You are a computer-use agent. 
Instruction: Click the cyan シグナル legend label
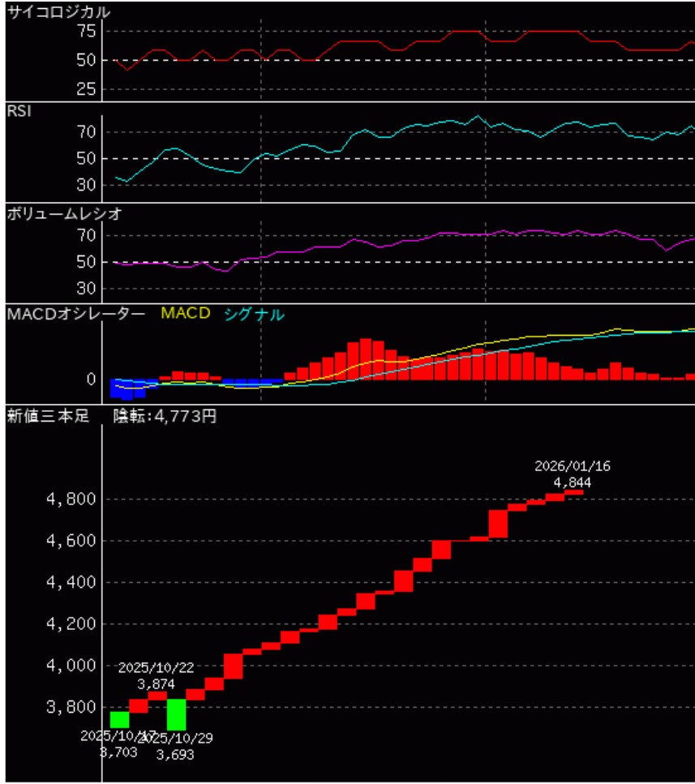253,315
